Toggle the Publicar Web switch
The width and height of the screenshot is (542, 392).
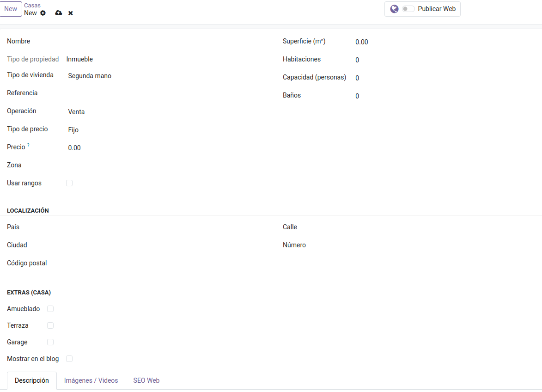coord(407,9)
